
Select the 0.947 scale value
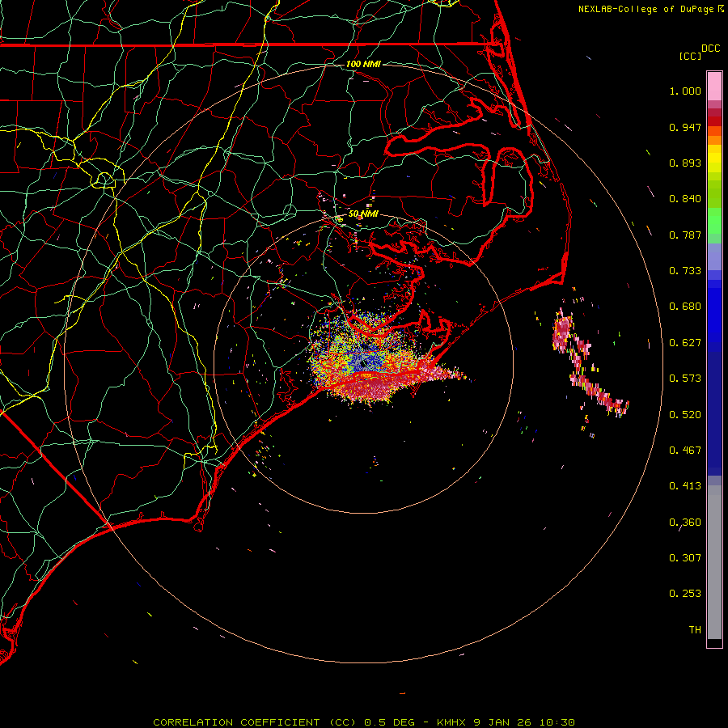[685, 127]
